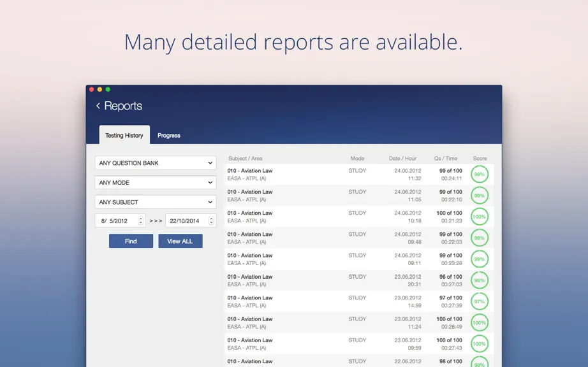Click the 99% score circle for 09:11 test
Viewport: 588px width, 367px height.
[479, 259]
